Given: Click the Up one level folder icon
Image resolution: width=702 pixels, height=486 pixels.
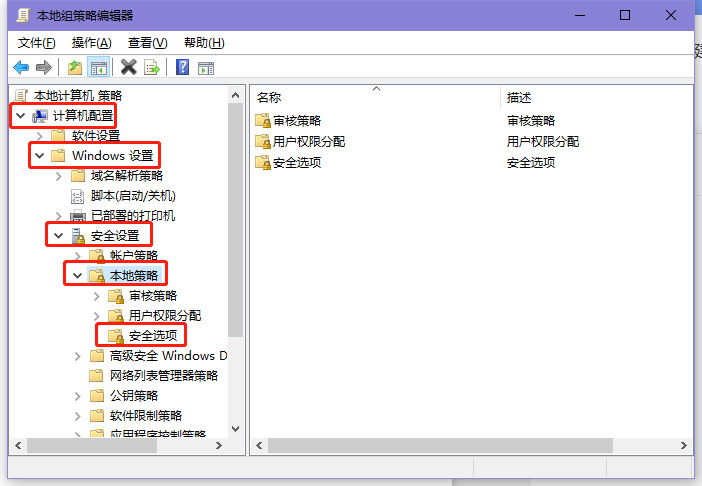Looking at the screenshot, I should coord(75,68).
